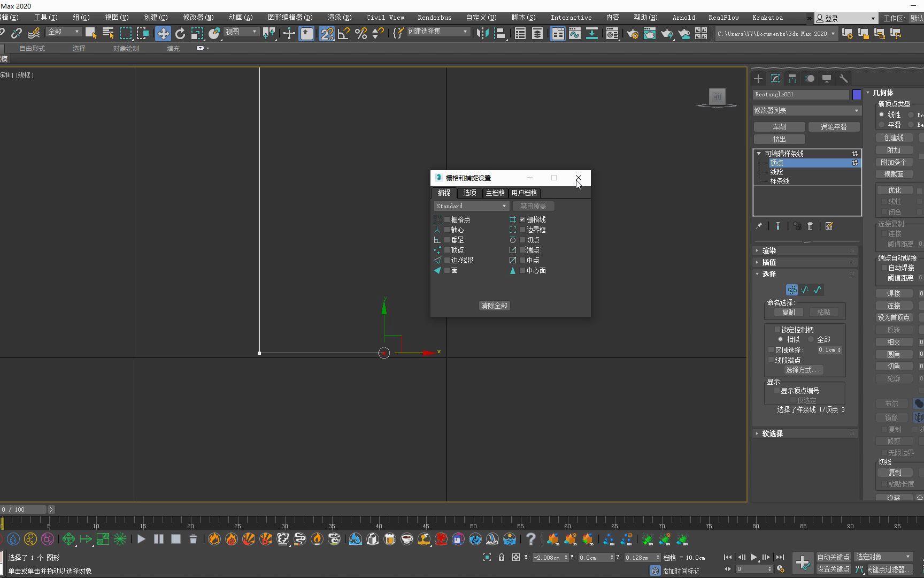Select Rectangular Selection Region tool
Image resolution: width=924 pixels, height=578 pixels.
[125, 33]
